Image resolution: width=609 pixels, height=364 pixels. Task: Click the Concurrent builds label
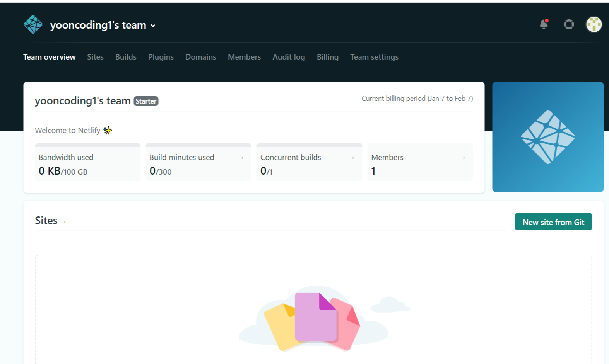click(x=291, y=157)
